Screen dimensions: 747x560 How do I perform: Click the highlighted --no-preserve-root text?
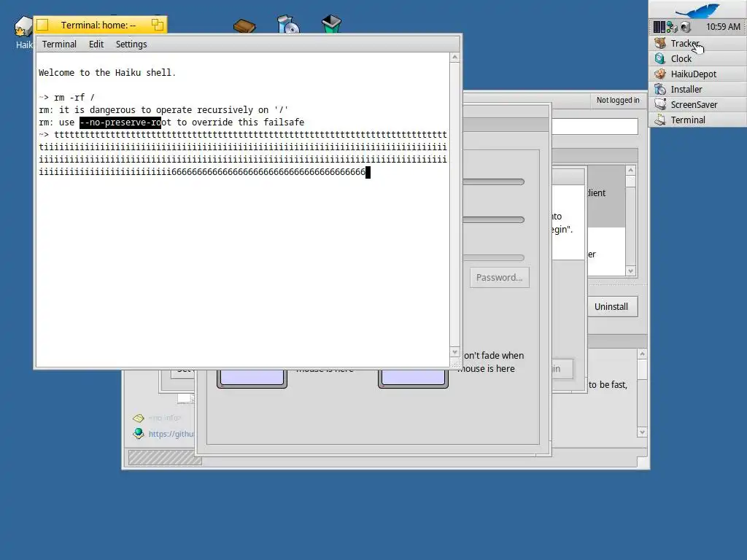tap(120, 122)
